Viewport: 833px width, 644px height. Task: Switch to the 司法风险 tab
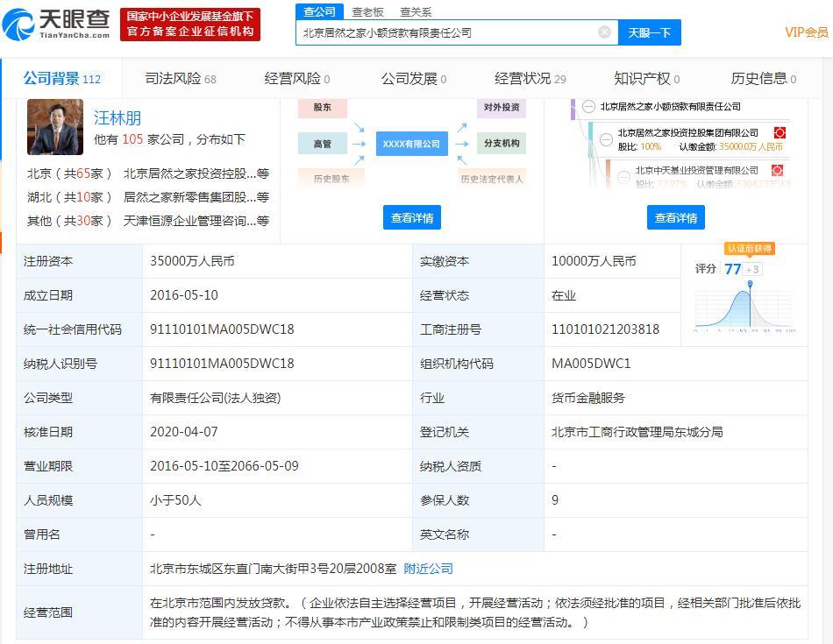point(180,79)
